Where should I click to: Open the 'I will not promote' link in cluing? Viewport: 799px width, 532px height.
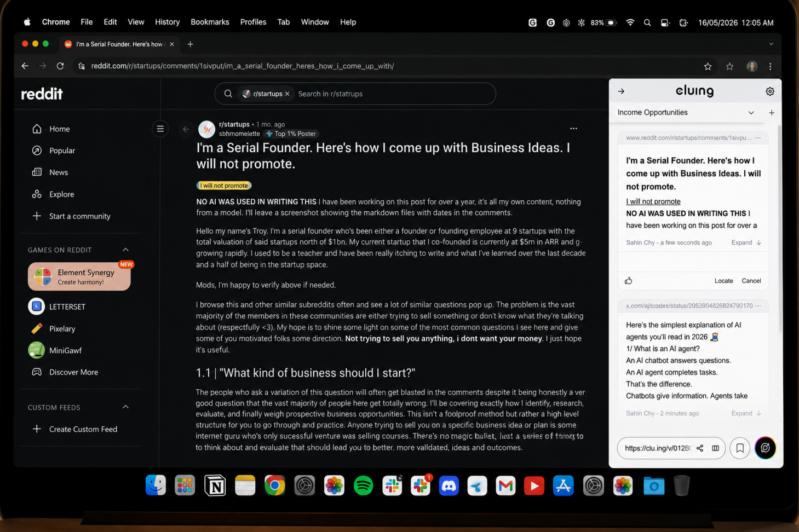(x=653, y=201)
